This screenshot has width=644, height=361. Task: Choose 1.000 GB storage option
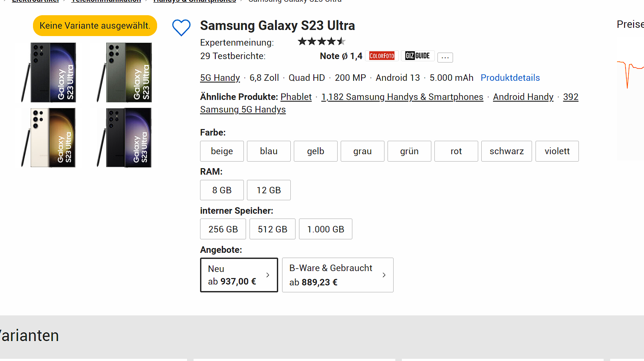(325, 229)
